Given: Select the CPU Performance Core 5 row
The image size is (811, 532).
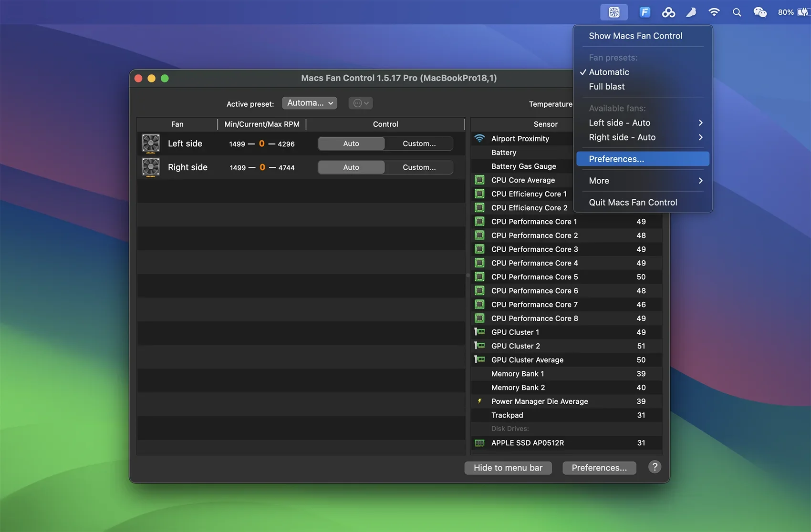Looking at the screenshot, I should (x=566, y=277).
